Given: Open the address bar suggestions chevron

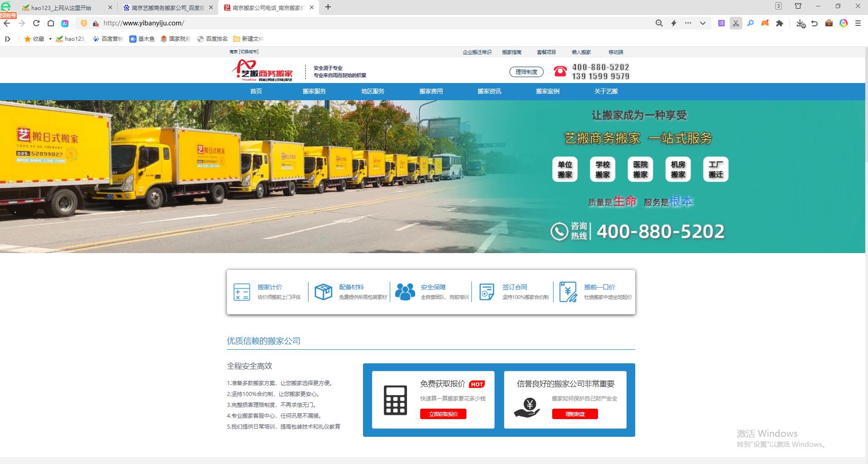Looking at the screenshot, I should coord(703,23).
